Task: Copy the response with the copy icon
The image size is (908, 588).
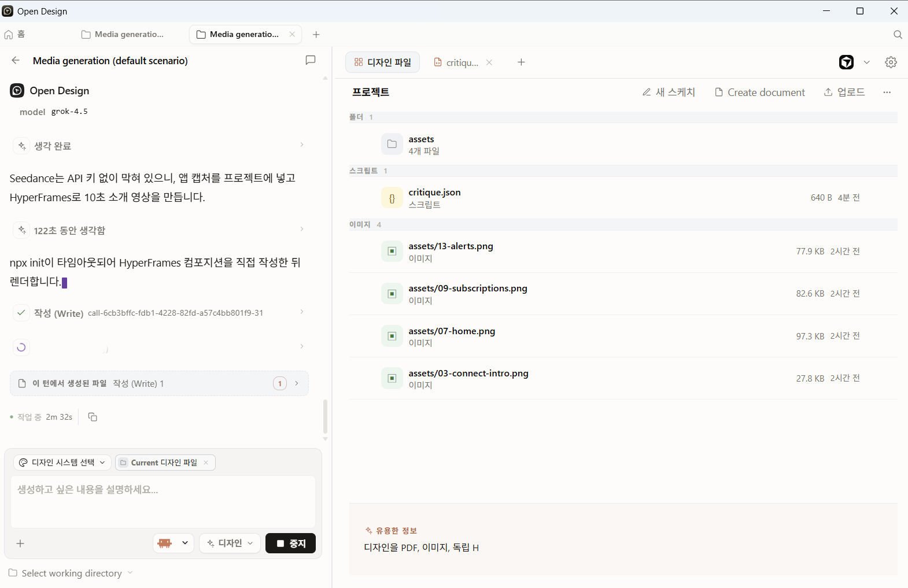Action: pos(93,417)
